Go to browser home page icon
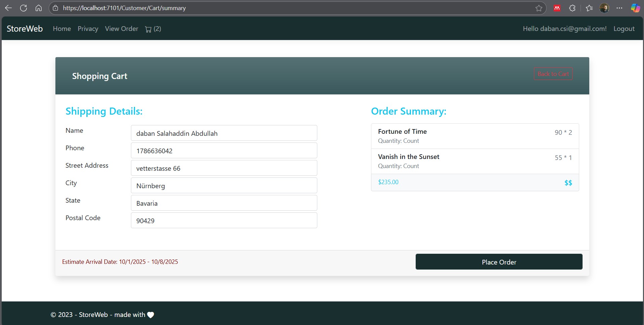Viewport: 644px width, 325px height. (x=39, y=8)
